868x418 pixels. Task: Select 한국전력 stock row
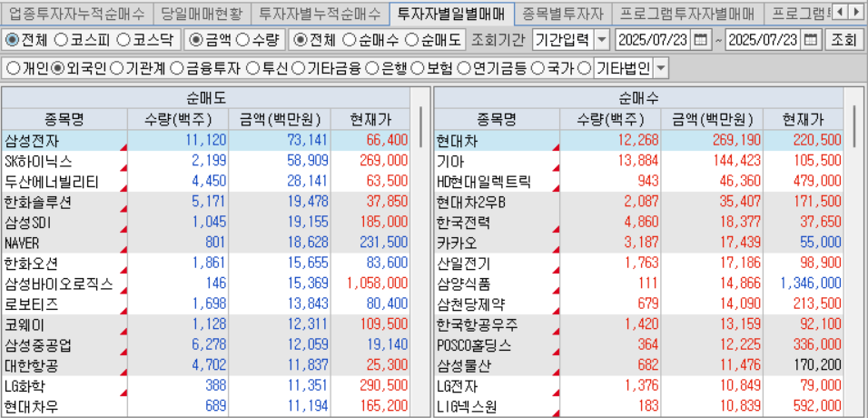coord(639,223)
